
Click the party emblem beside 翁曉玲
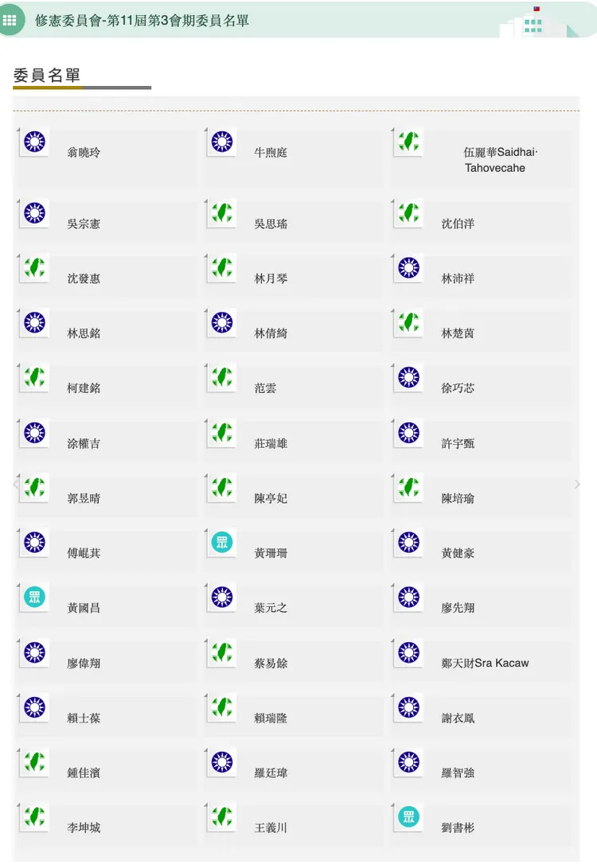click(x=34, y=142)
